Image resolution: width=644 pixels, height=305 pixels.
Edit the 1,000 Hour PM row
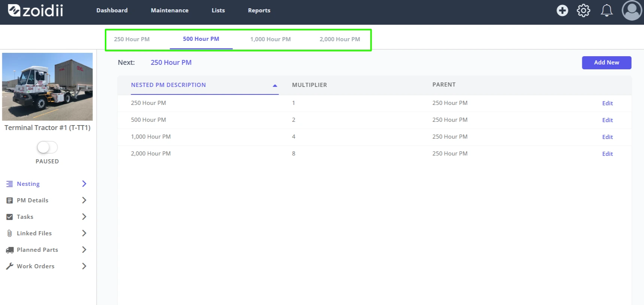pos(607,137)
